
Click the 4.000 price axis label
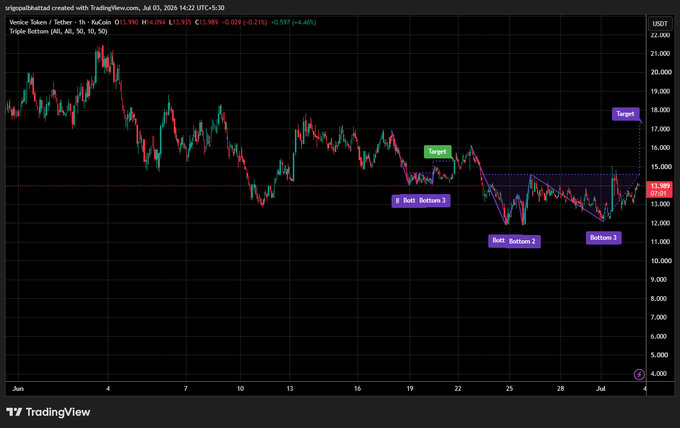[x=659, y=374]
